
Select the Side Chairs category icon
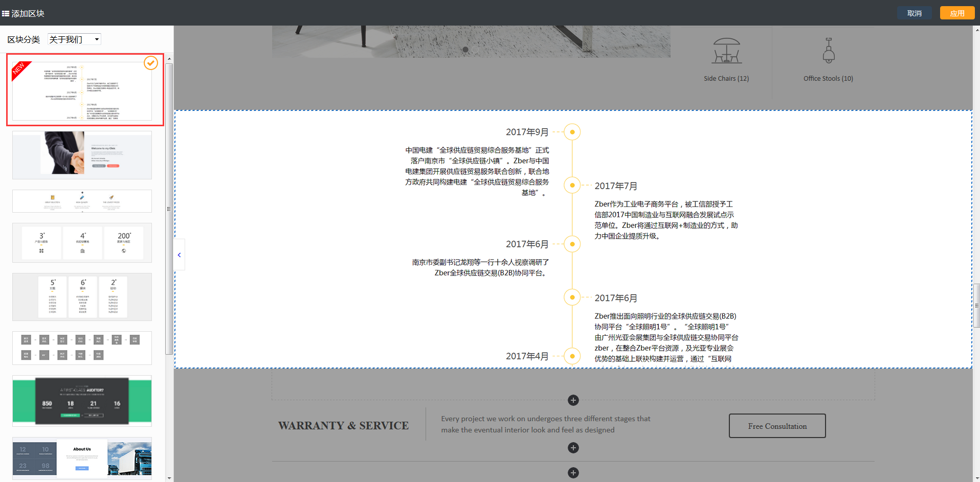coord(726,51)
